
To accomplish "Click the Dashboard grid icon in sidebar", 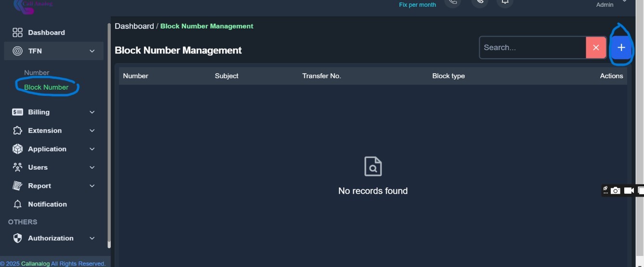I will (18, 33).
